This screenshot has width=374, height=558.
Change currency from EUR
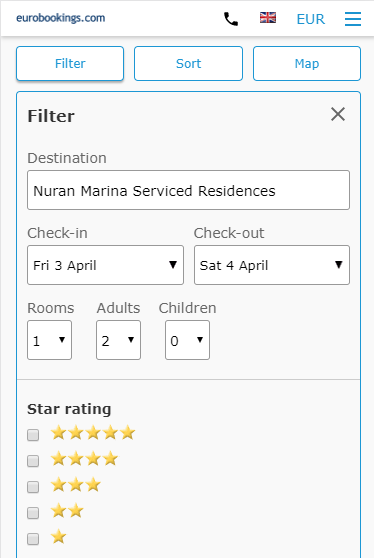tap(310, 19)
